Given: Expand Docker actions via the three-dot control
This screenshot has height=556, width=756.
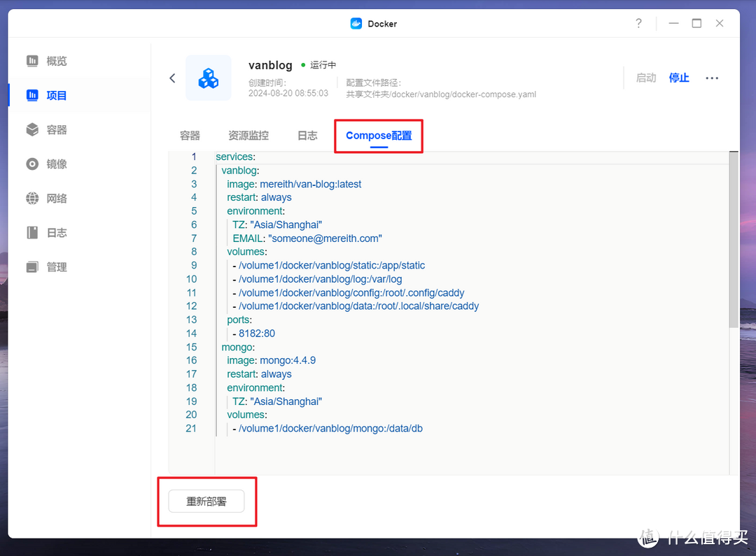Looking at the screenshot, I should point(712,78).
